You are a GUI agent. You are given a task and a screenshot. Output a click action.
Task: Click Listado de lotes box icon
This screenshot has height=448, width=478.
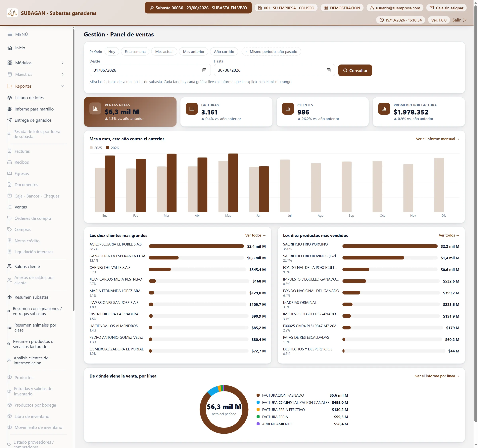pyautogui.click(x=10, y=98)
